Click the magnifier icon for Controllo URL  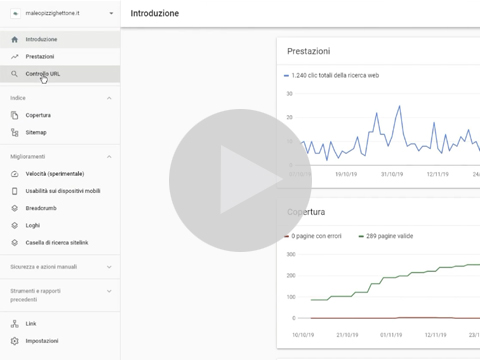[14, 74]
